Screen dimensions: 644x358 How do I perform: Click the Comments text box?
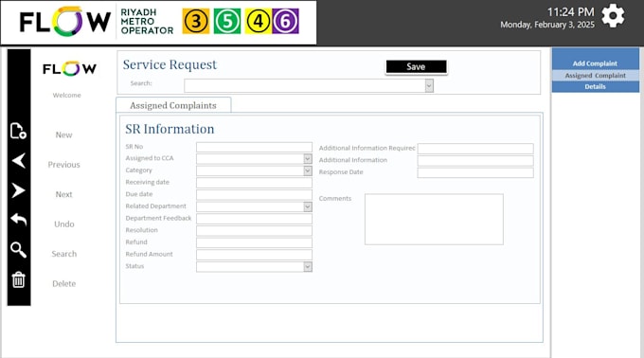(434, 219)
